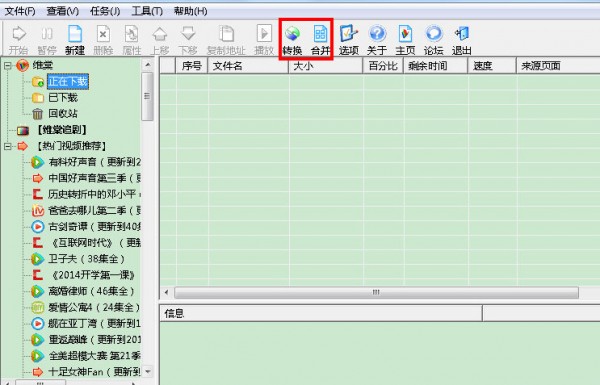This screenshot has width=600, height=385.
Task: Sort by 速度 column header
Action: [492, 66]
